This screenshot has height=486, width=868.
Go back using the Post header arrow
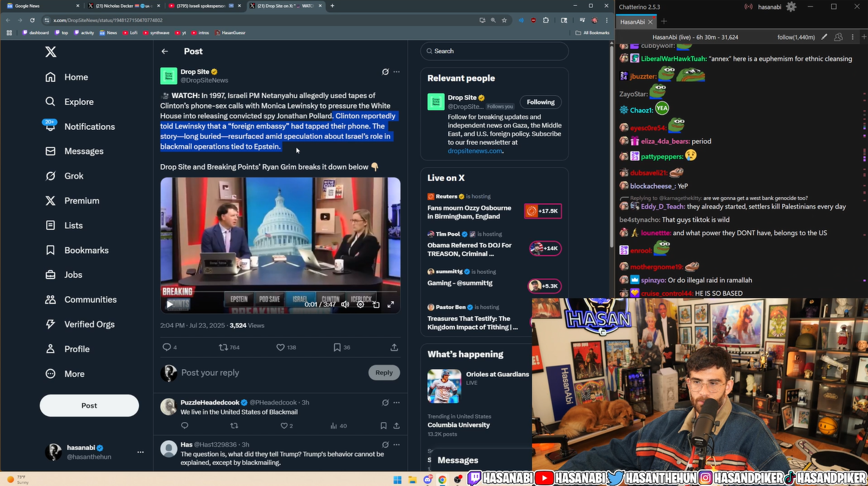[x=165, y=51]
